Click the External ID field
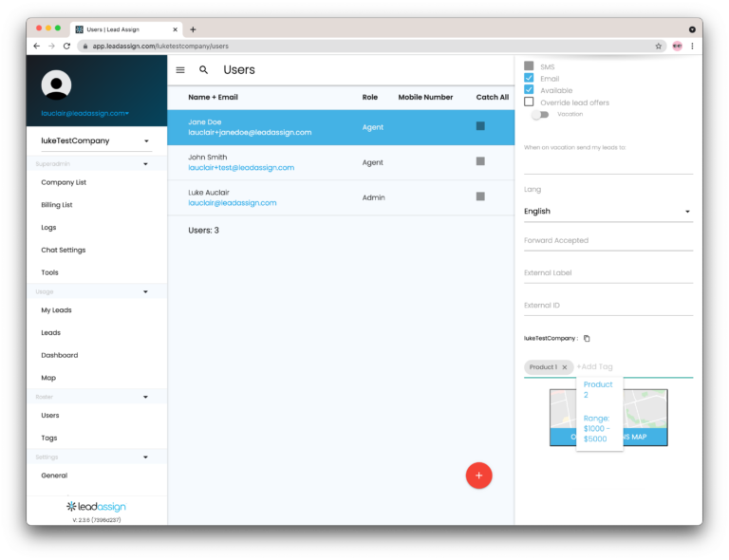 pyautogui.click(x=608, y=306)
